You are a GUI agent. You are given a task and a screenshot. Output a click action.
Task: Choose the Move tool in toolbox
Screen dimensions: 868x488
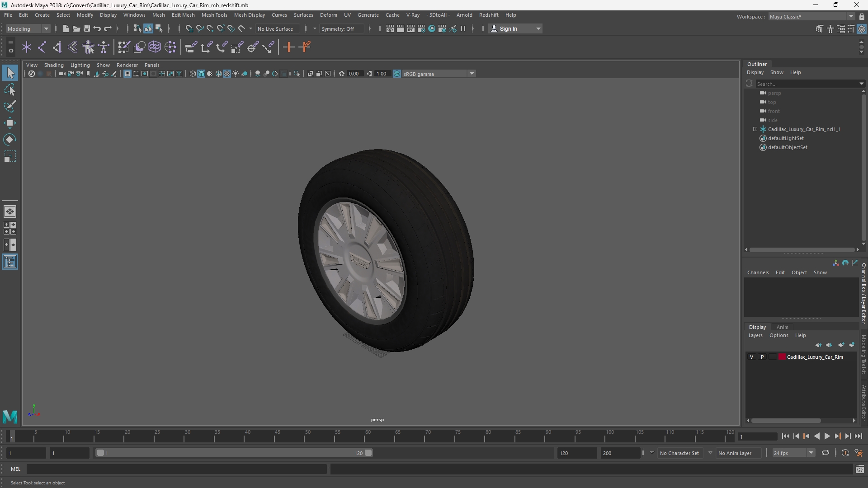[x=10, y=123]
